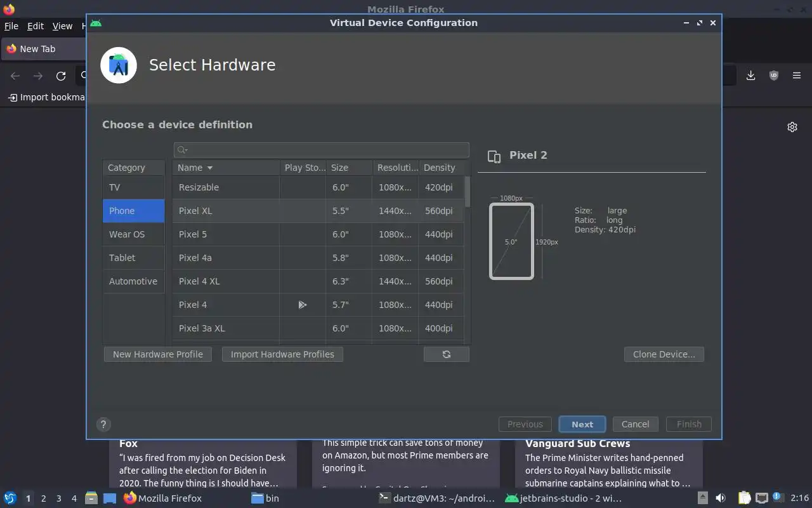Click the Android Studio logo next to Select Hardware

(119, 65)
